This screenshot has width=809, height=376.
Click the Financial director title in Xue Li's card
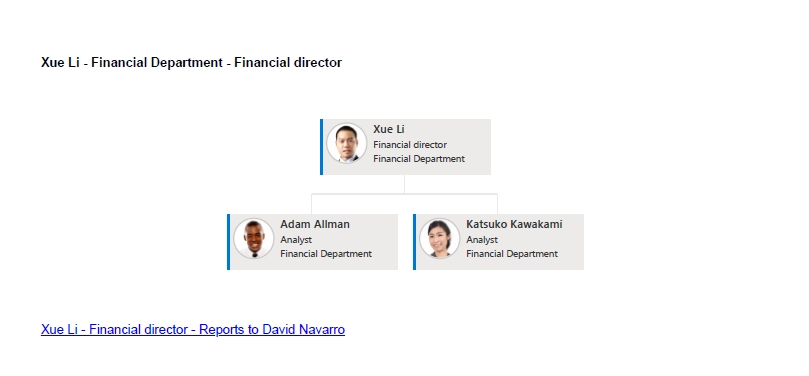click(410, 145)
